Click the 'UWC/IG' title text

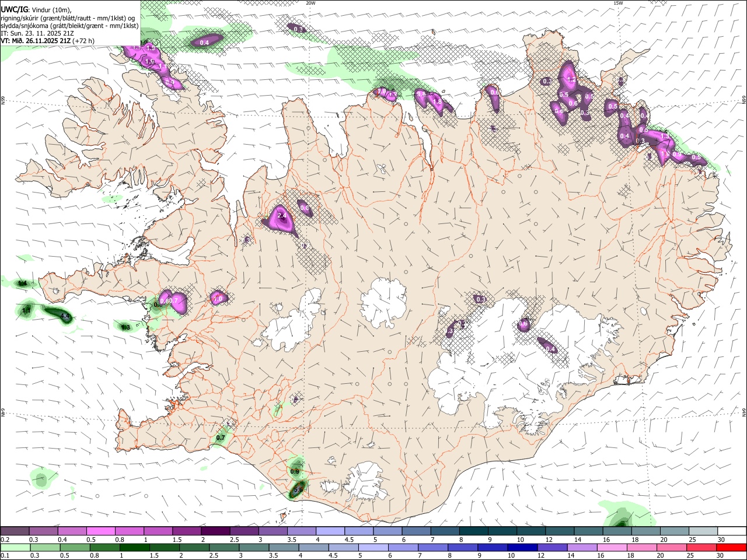click(x=15, y=10)
